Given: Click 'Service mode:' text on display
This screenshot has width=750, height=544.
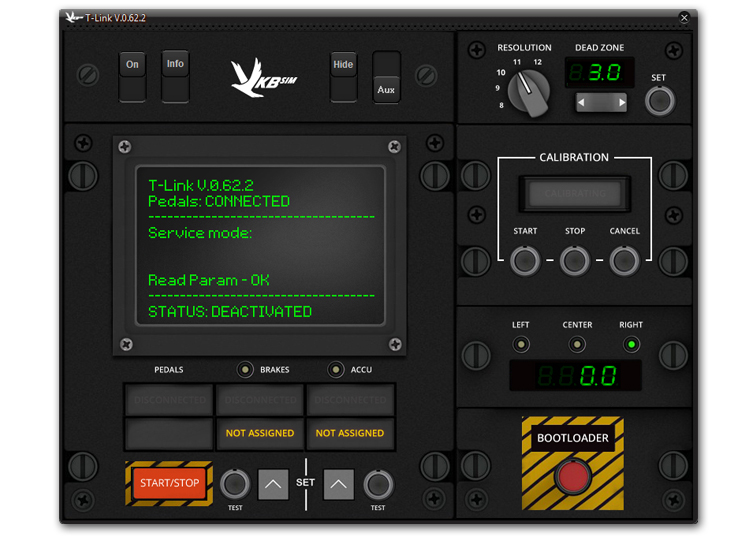Looking at the screenshot, I should (x=200, y=233).
